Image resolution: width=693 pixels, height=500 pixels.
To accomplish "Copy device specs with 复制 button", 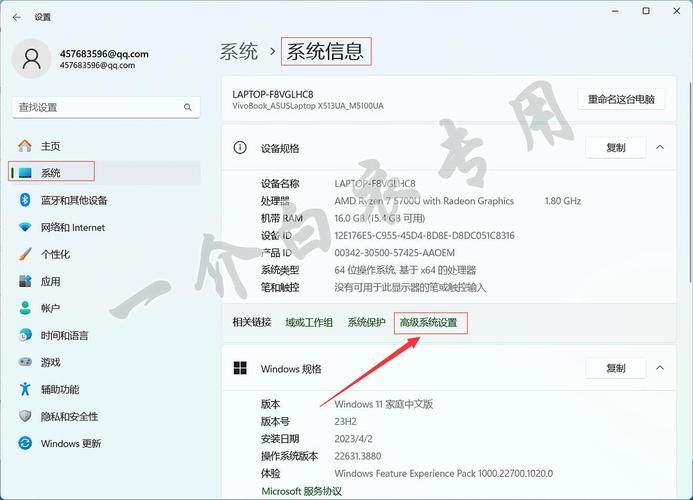I will tap(616, 147).
